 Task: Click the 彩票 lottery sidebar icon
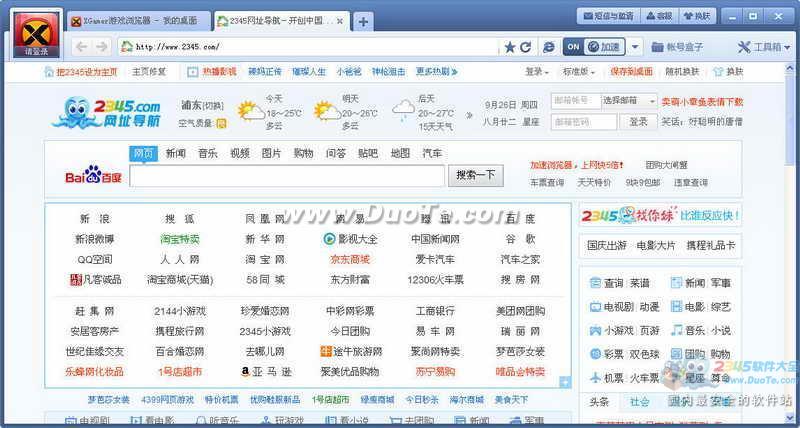tap(595, 354)
